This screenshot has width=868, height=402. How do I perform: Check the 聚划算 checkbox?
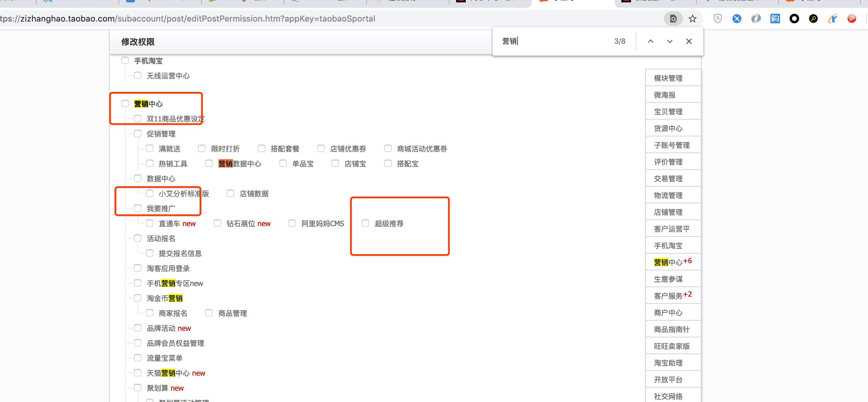(137, 388)
